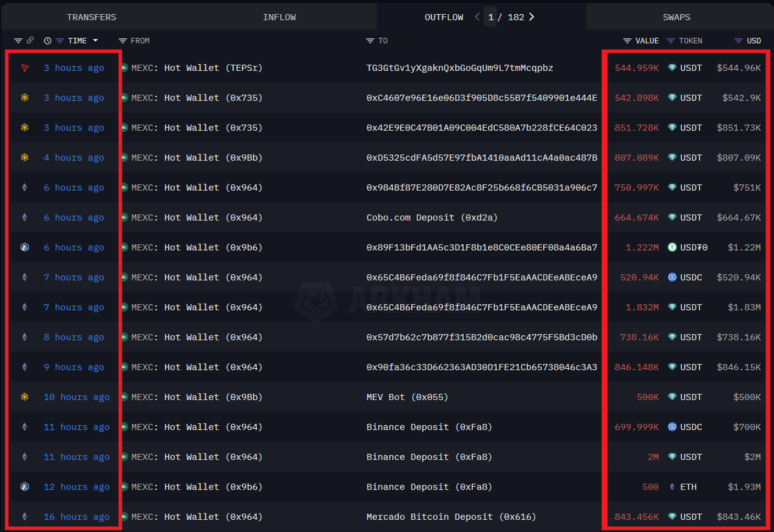Open the '4 hours ago' transaction link
774x532 pixels.
74,157
